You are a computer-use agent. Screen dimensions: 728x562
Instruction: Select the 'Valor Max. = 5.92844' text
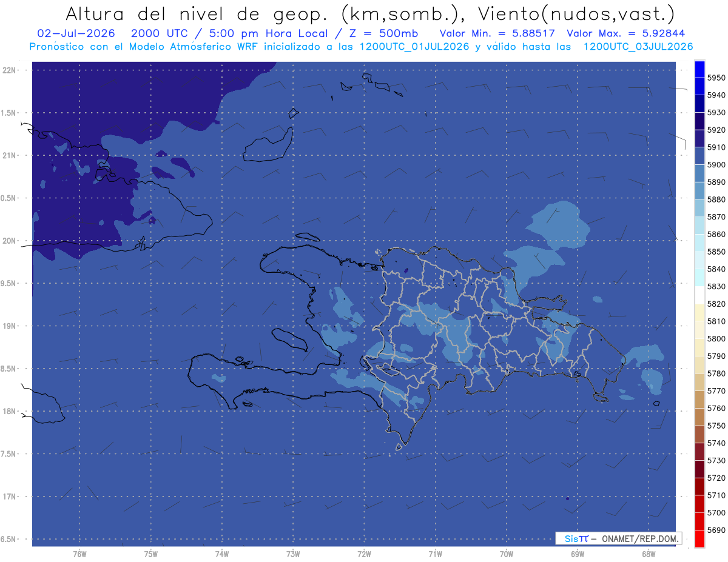pyautogui.click(x=625, y=33)
